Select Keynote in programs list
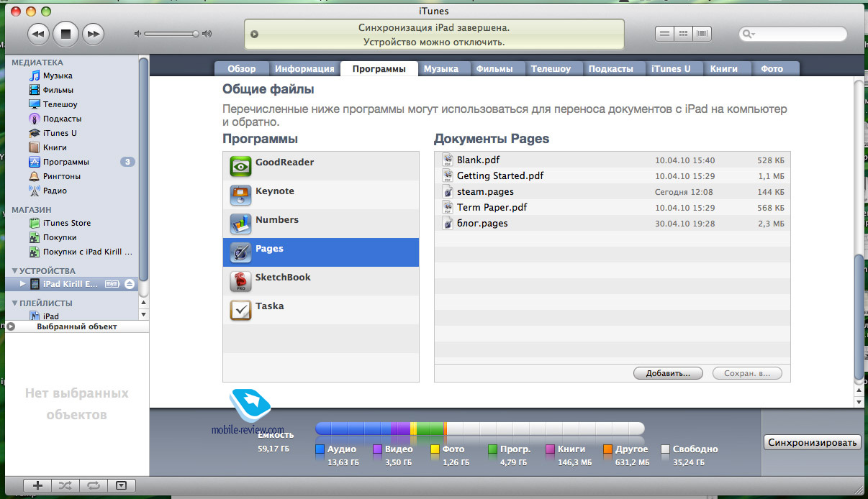The width and height of the screenshot is (868, 499). click(321, 195)
